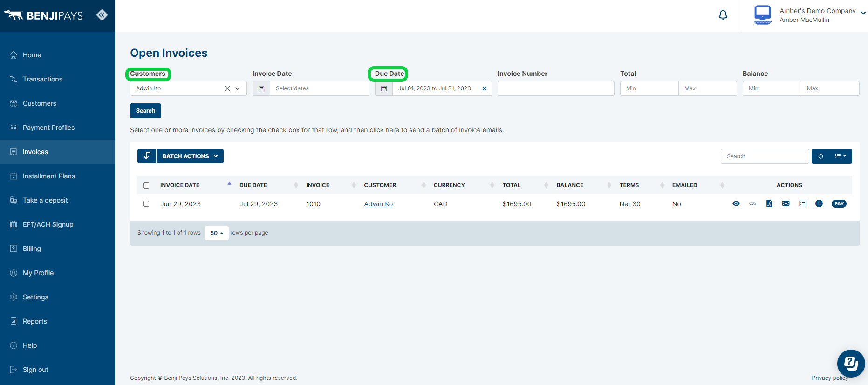Open the BATCH ACTIONS dropdown
Viewport: 868px width, 385px height.
pos(190,156)
